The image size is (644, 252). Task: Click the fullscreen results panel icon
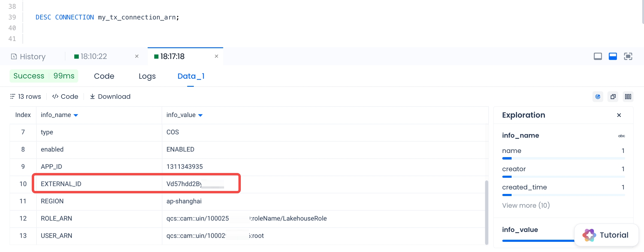[628, 56]
